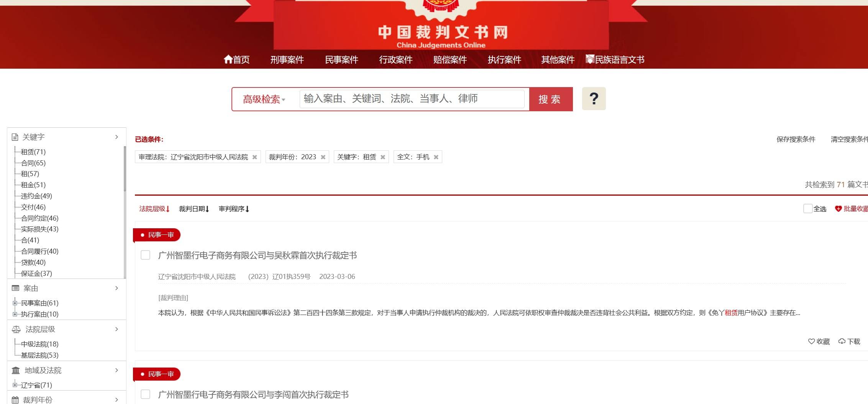Click 下载 cloud icon for first result
Image resolution: width=868 pixels, height=404 pixels.
(x=842, y=341)
